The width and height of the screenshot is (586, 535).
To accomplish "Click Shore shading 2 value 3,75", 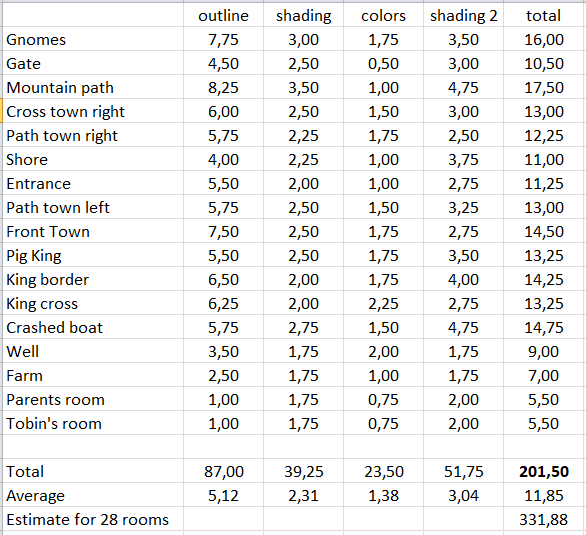I will [463, 160].
